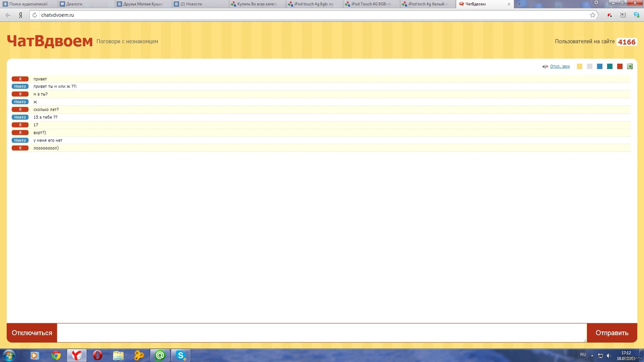644x362 pixels.
Task: Click the message "привет ты м или ж ??:"
Action: coord(55,86)
